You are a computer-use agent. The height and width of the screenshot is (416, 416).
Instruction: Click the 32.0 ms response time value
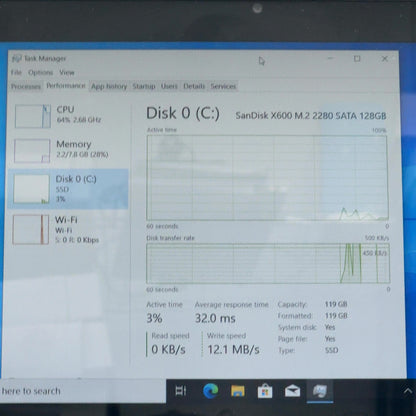215,318
